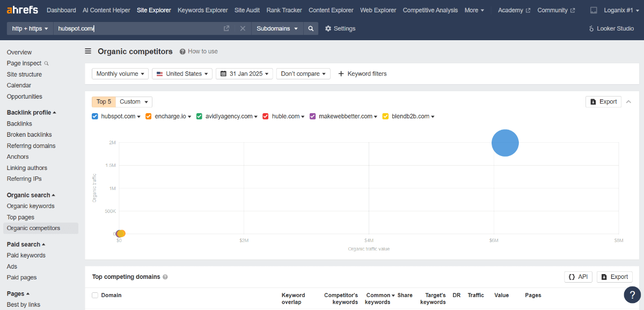Open the Custom competitors dropdown
644x310 pixels.
click(134, 102)
